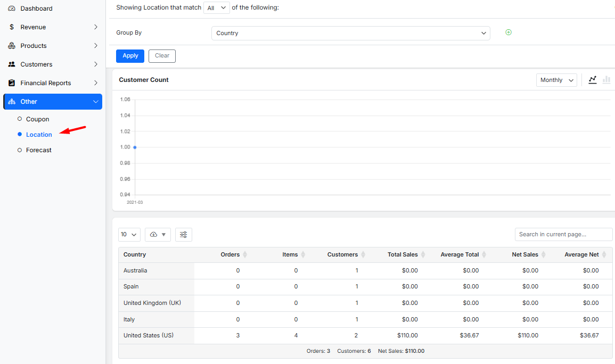The width and height of the screenshot is (615, 364).
Task: Sort table by Net Sales column arrows
Action: [x=543, y=255]
